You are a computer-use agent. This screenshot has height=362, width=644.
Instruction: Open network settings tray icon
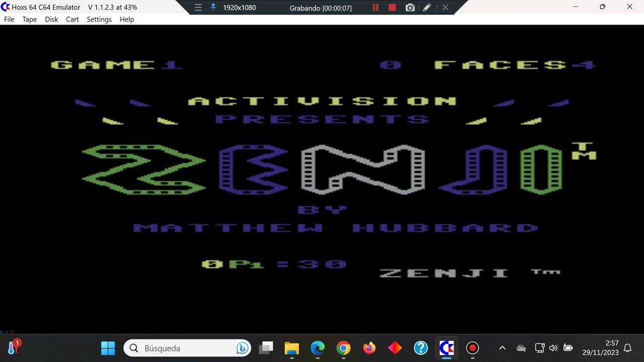click(539, 348)
